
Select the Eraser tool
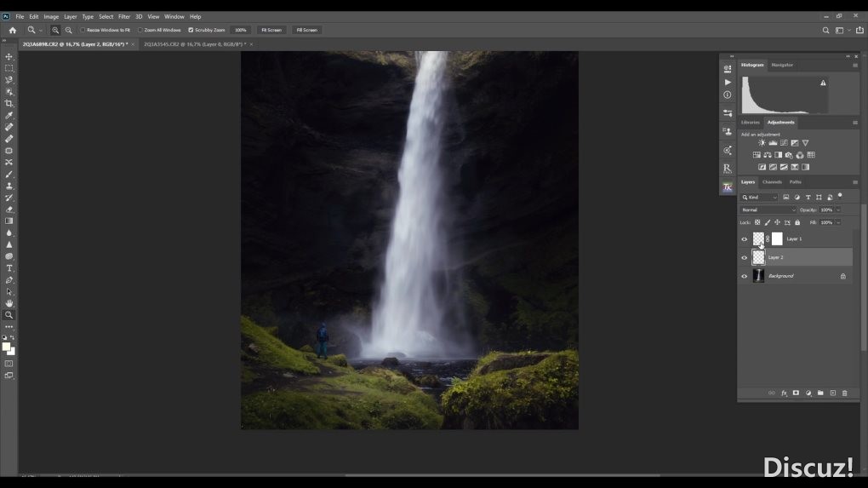pos(9,210)
